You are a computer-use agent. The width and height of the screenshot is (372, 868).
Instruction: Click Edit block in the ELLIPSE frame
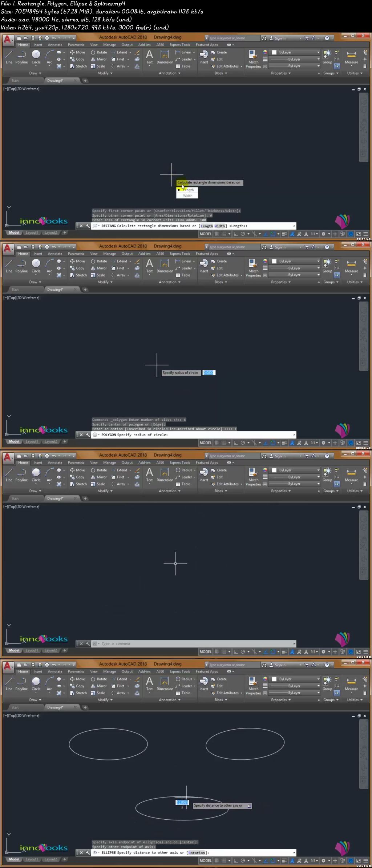[x=217, y=686]
